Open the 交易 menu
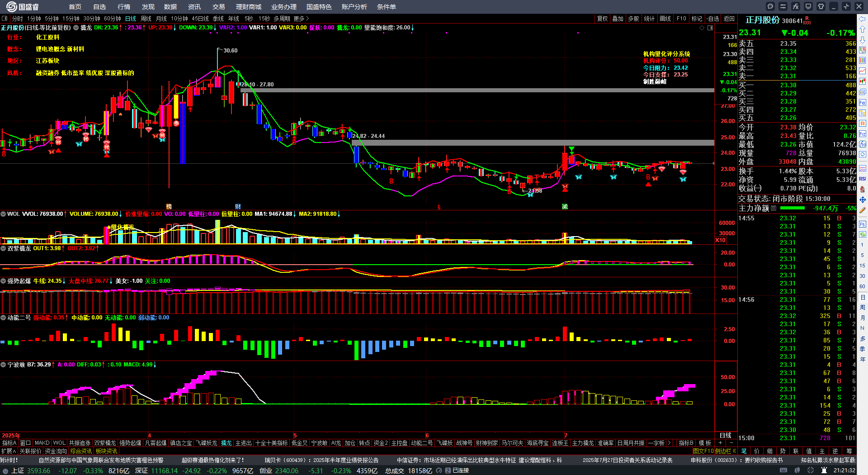Screen dimensions: 868x475 click(x=219, y=7)
